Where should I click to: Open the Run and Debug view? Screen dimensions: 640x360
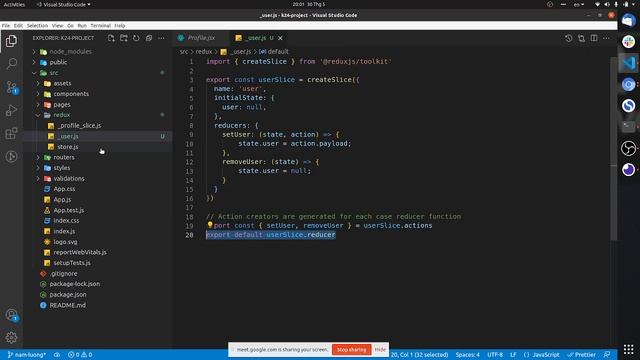coord(11,110)
